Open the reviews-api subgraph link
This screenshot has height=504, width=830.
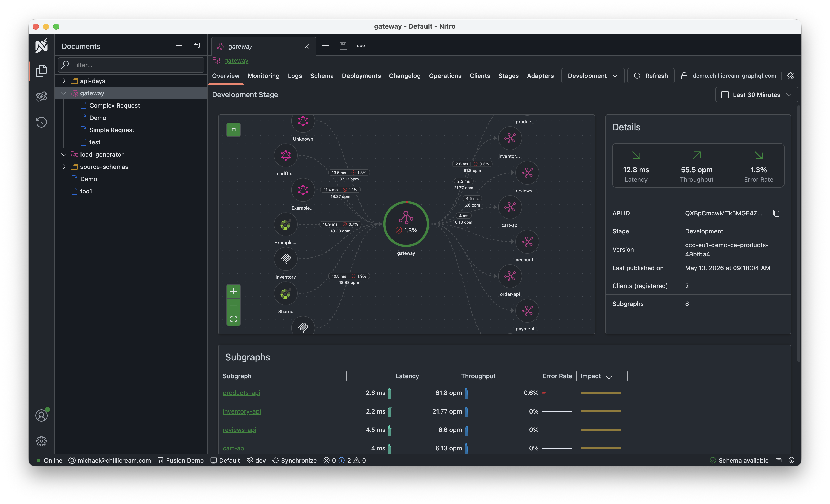239,430
